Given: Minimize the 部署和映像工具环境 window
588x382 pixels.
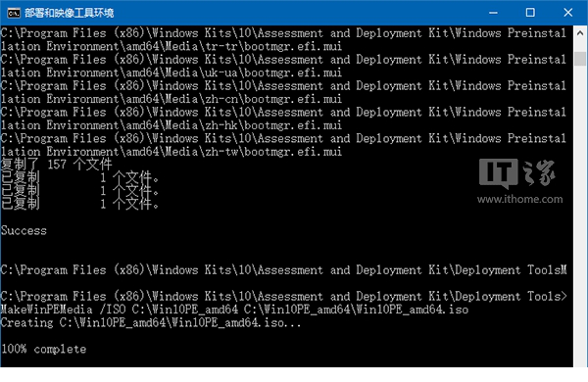Looking at the screenshot, I should click(x=493, y=13).
